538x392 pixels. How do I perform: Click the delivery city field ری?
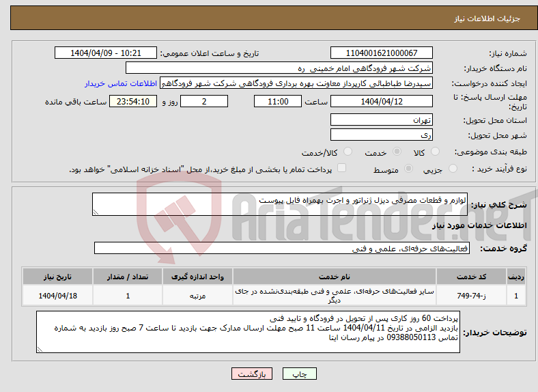pos(382,135)
